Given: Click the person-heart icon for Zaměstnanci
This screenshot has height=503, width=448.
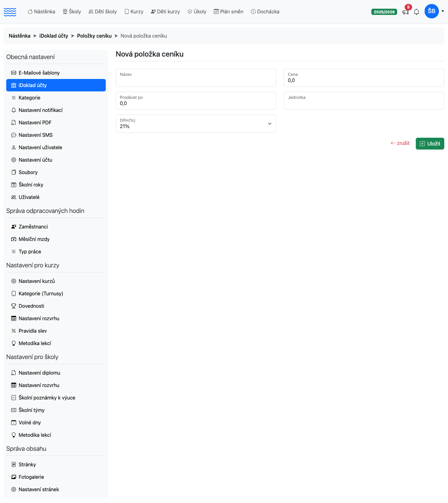Looking at the screenshot, I should tap(14, 227).
